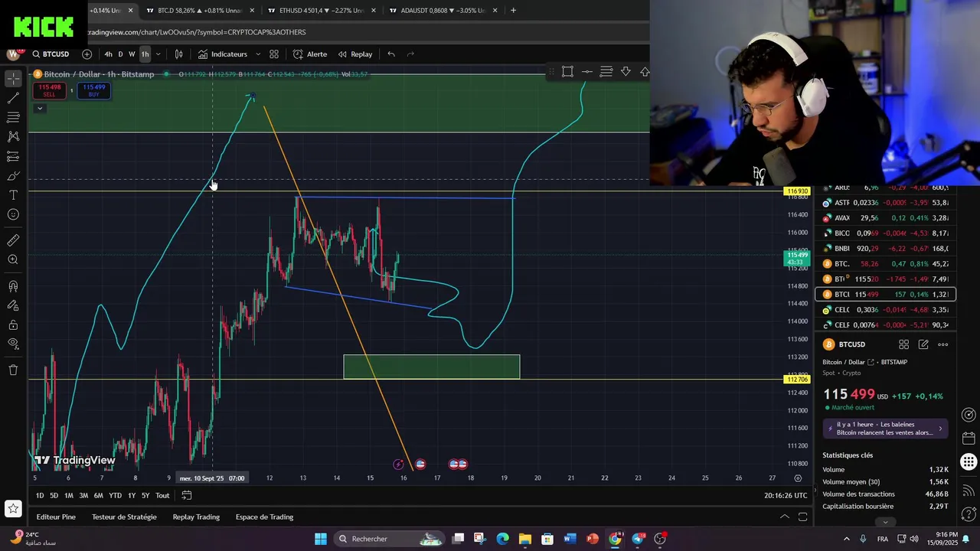Screen dimensions: 980x551
Task: Activate the zoom in tool
Action: click(13, 260)
